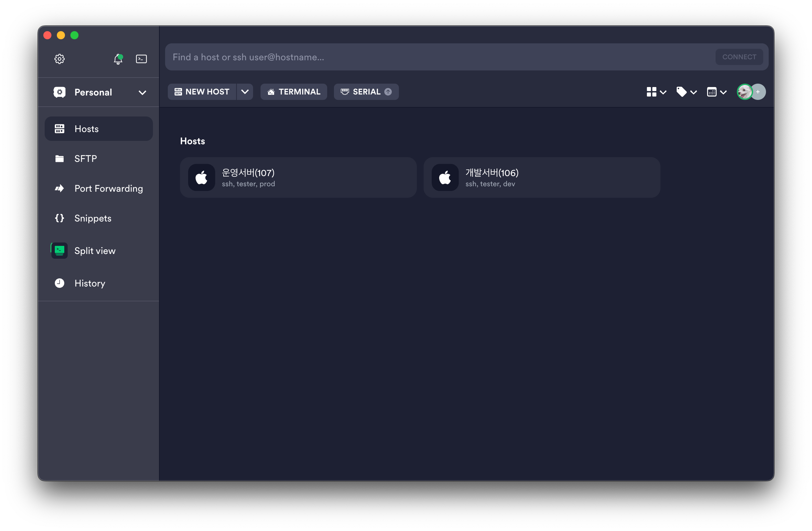Click the Apple icon of 운영서버(107) host
812x531 pixels.
(201, 177)
